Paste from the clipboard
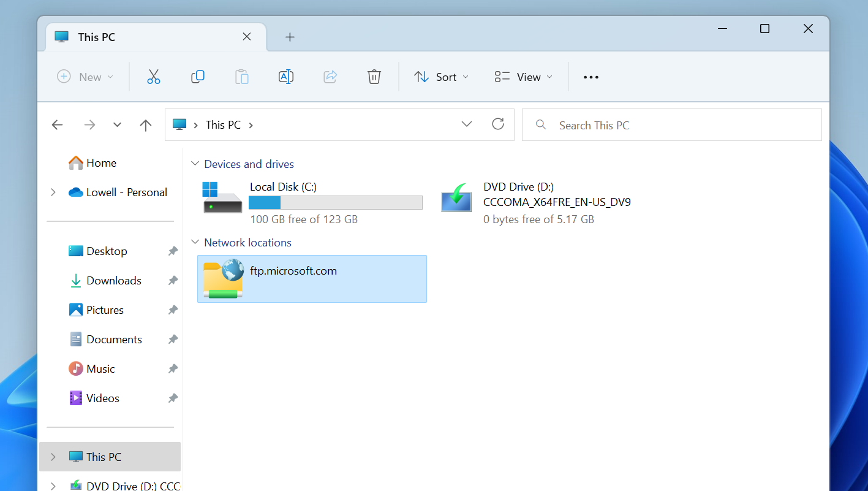The height and width of the screenshot is (491, 868). tap(241, 77)
